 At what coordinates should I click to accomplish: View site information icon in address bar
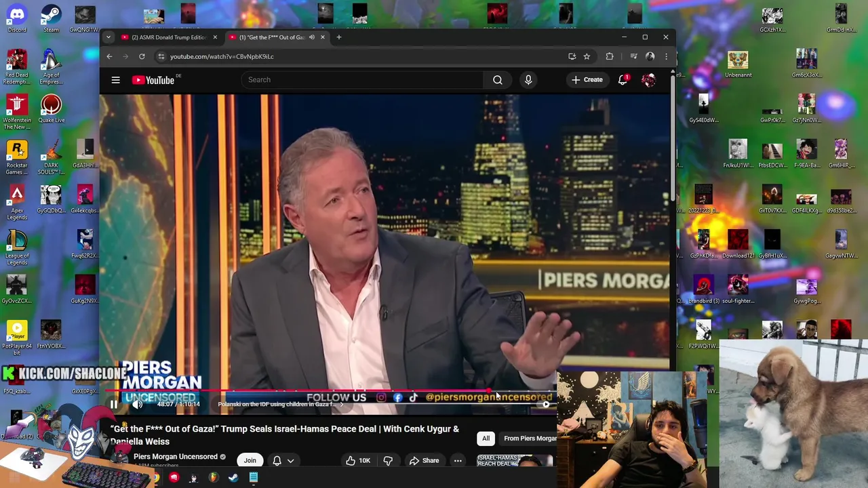161,56
